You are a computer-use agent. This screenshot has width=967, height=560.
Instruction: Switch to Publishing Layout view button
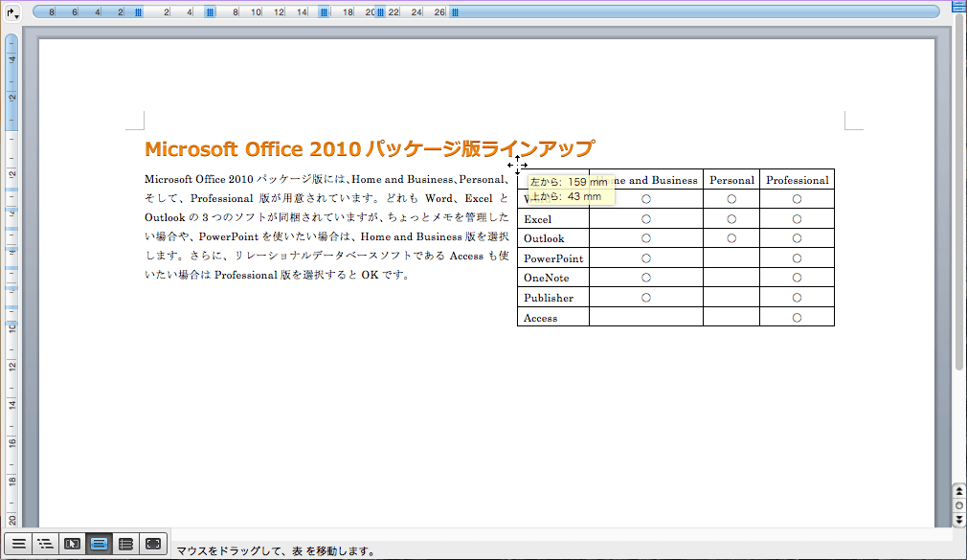click(x=72, y=544)
